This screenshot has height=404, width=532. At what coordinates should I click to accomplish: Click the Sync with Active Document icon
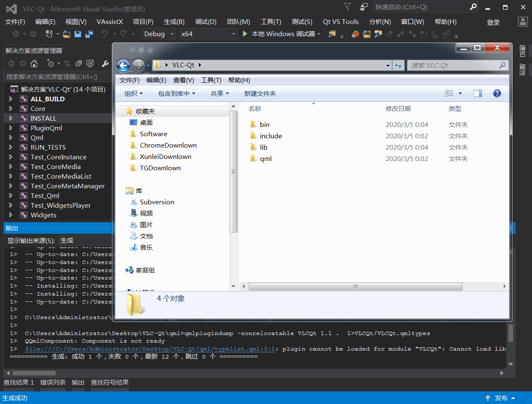[66, 63]
